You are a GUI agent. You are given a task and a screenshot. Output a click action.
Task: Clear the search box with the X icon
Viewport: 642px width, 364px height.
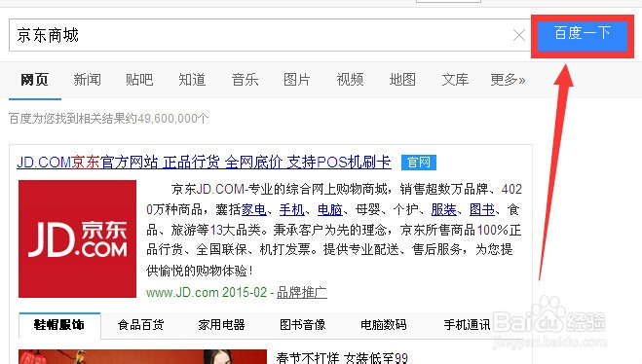[518, 35]
